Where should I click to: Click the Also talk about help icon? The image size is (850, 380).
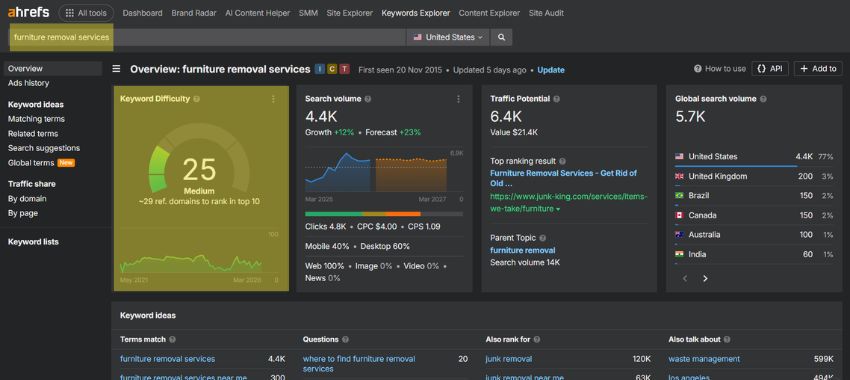click(x=726, y=340)
